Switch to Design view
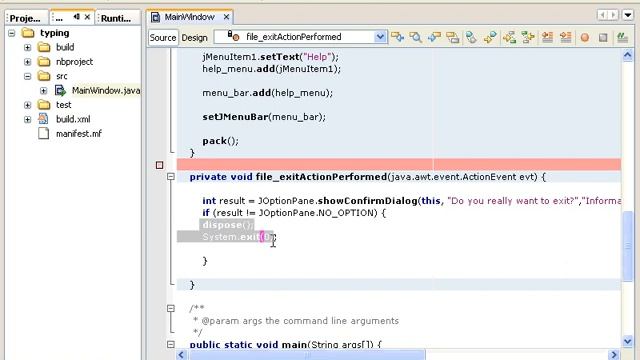640x360 pixels. [x=195, y=38]
